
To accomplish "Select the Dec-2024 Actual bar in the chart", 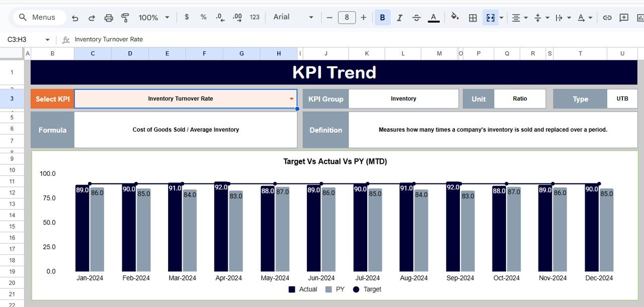I will [592, 229].
